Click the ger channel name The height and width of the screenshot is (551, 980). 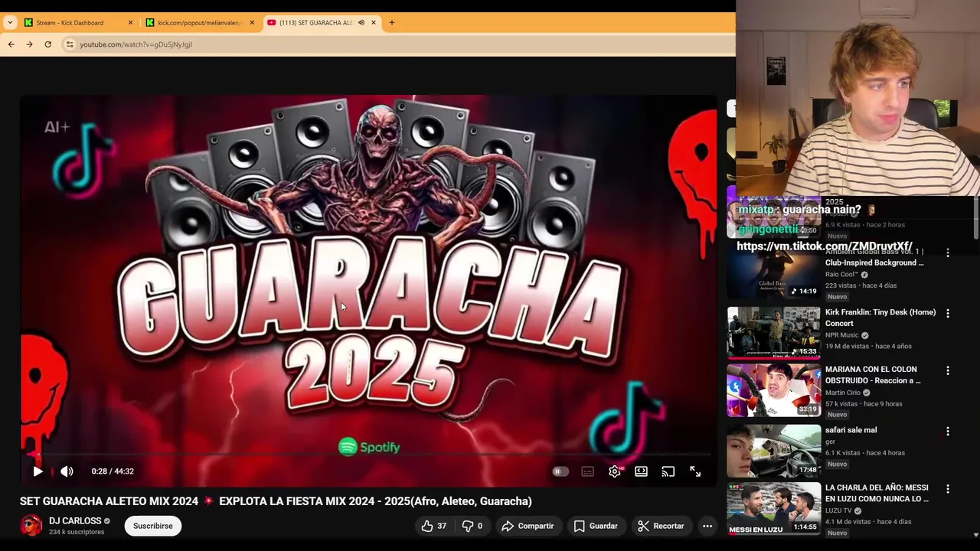[830, 442]
